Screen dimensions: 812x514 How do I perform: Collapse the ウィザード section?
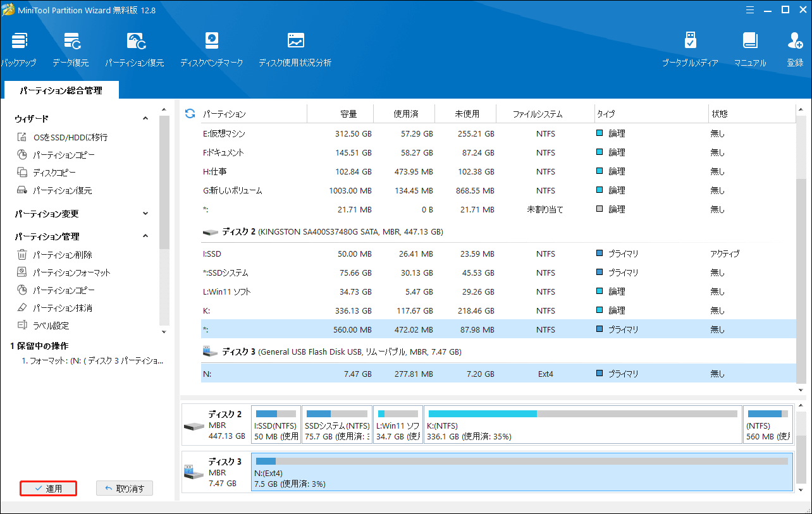tap(145, 119)
